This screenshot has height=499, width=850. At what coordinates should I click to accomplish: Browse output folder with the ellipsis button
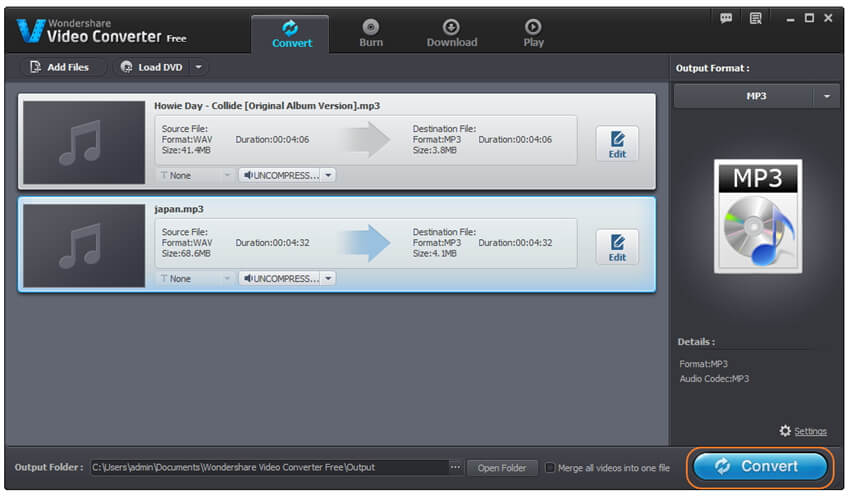tap(455, 467)
